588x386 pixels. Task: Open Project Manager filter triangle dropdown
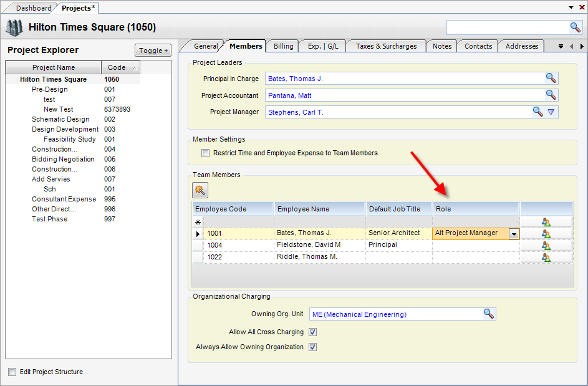click(551, 112)
